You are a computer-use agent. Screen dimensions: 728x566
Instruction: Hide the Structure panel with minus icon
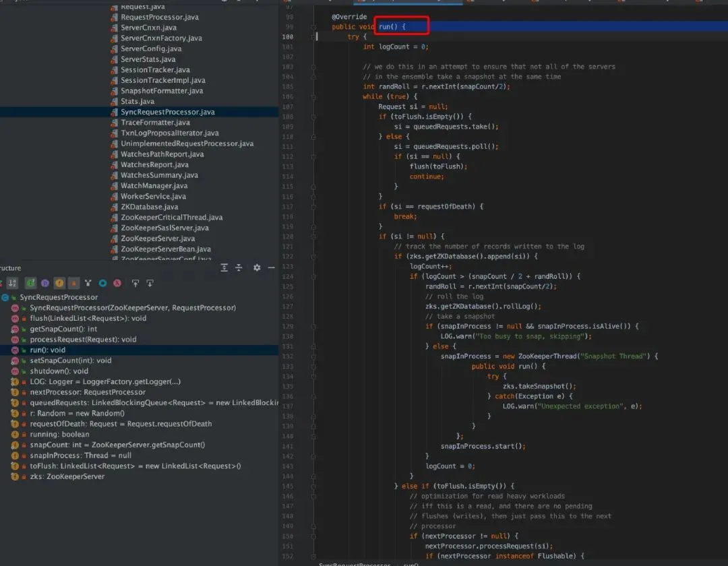tap(271, 268)
